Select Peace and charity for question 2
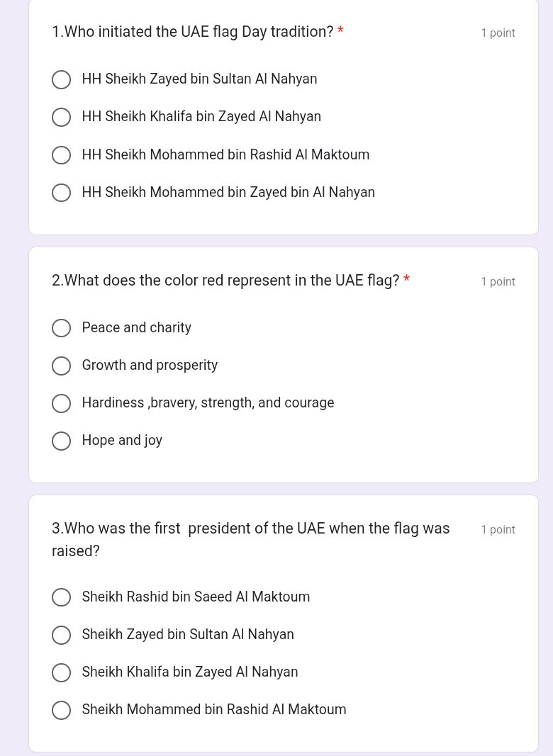The height and width of the screenshot is (756, 553). click(x=61, y=328)
